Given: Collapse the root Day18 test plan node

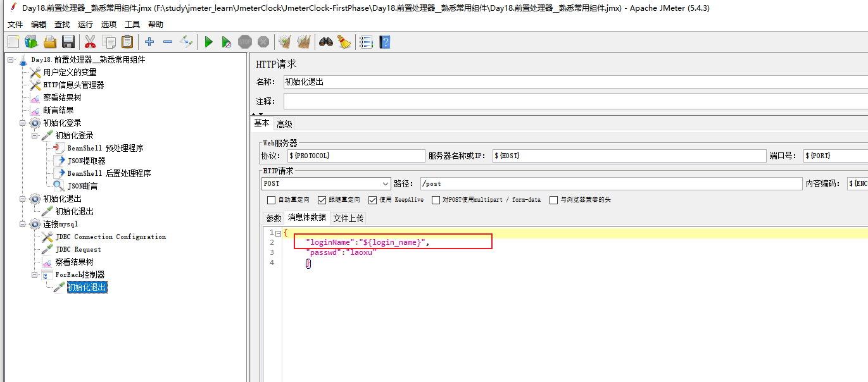Looking at the screenshot, I should (11, 59).
